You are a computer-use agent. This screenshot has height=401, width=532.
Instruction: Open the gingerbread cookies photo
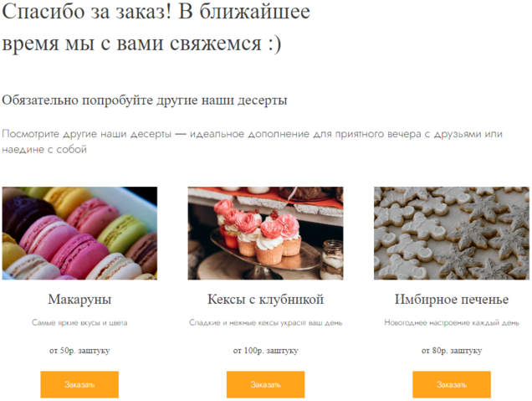451,233
